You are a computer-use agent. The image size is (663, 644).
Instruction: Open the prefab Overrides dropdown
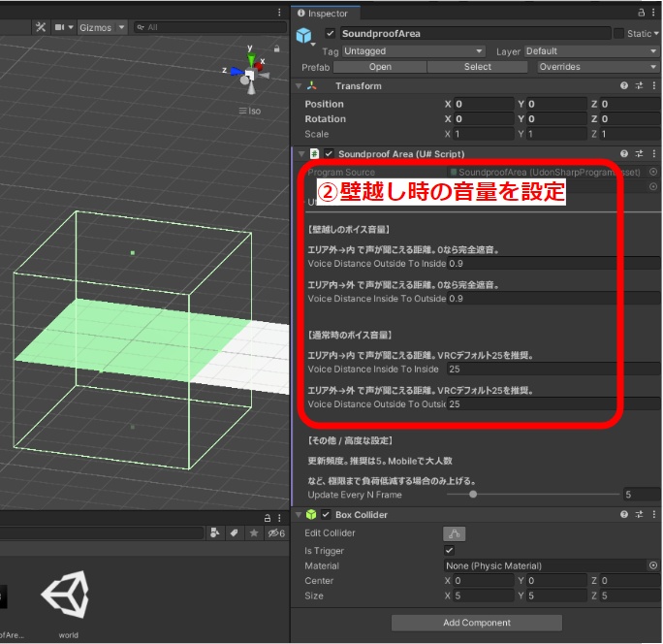pos(597,67)
